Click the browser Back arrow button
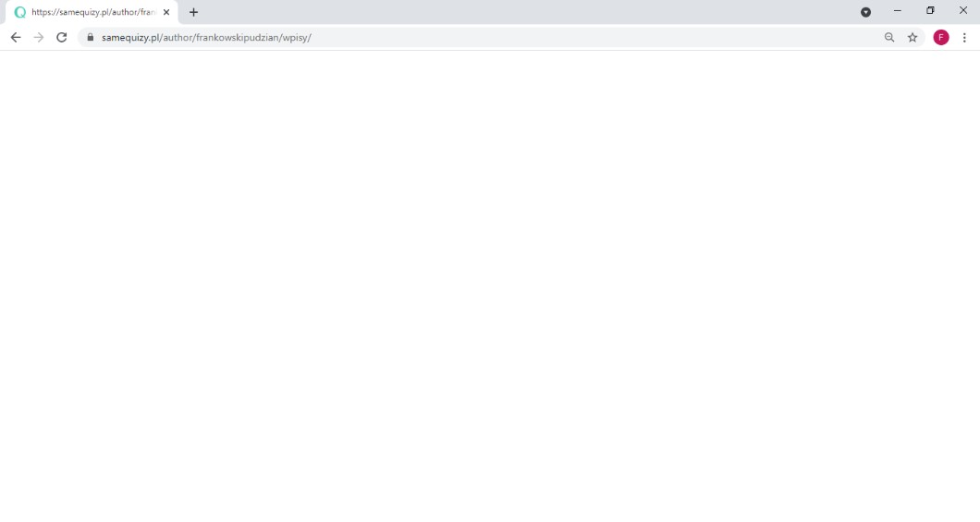This screenshot has height=522, width=980. coord(15,37)
